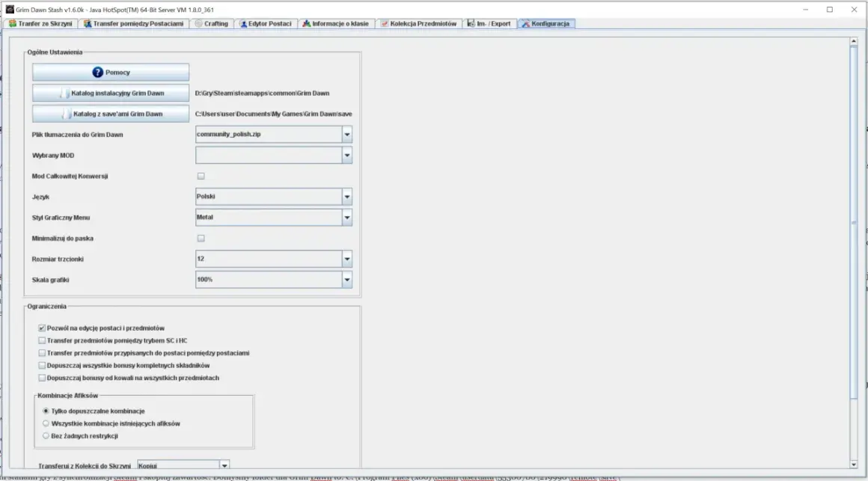Viewport: 868px width, 481px height.
Task: Click the Ograniczenia group title
Action: [x=47, y=306]
